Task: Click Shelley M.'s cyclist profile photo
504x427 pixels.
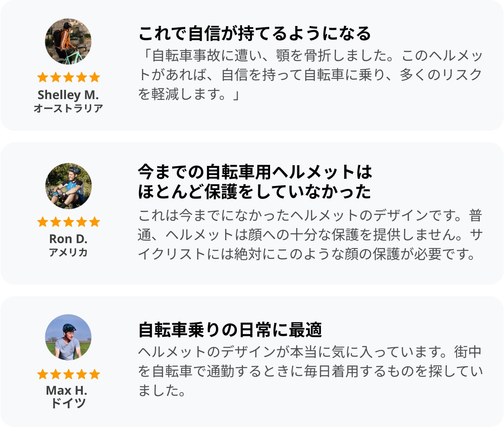Action: click(68, 41)
